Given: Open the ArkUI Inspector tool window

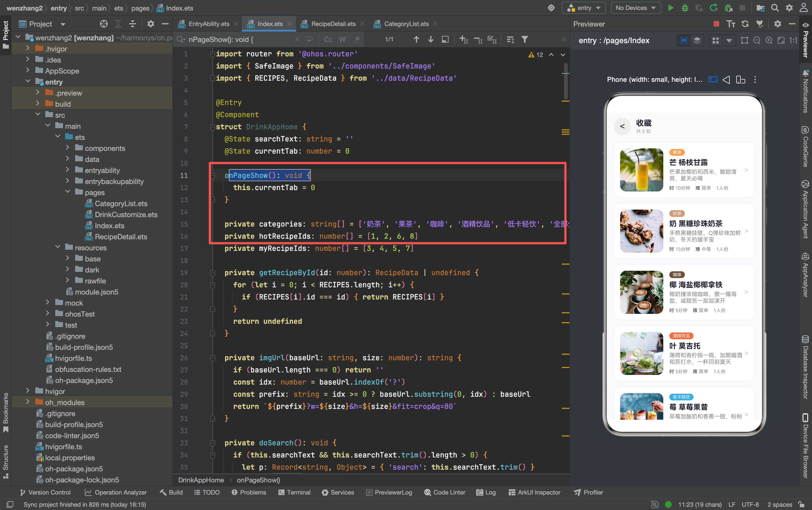Looking at the screenshot, I should point(534,493).
